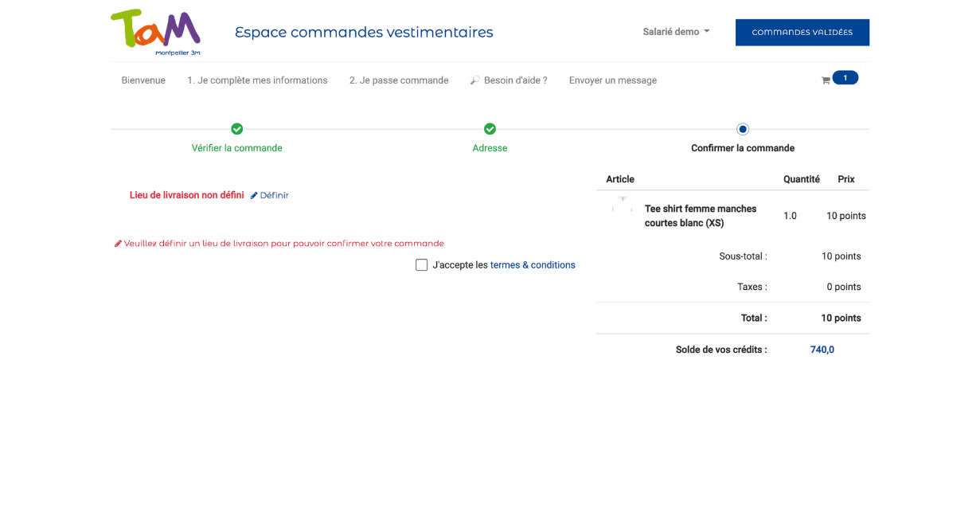Click the Commandes validées button
Image resolution: width=980 pixels, height=532 pixels.
pyautogui.click(x=802, y=33)
